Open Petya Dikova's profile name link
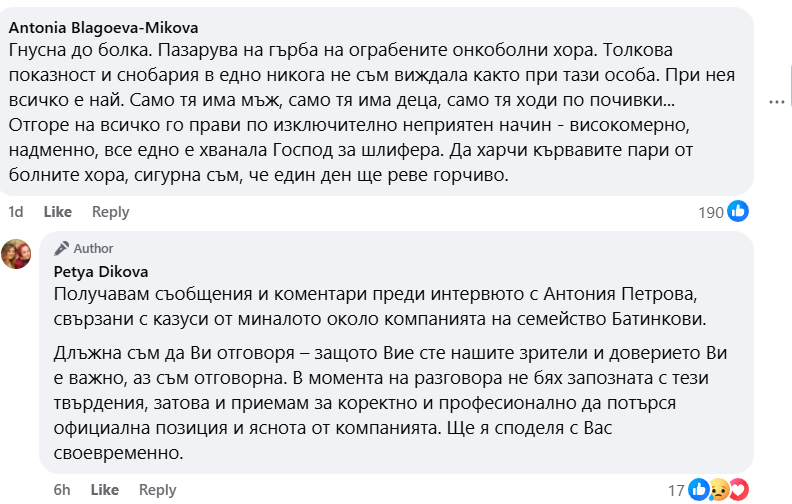This screenshot has width=792, height=504. tap(98, 270)
